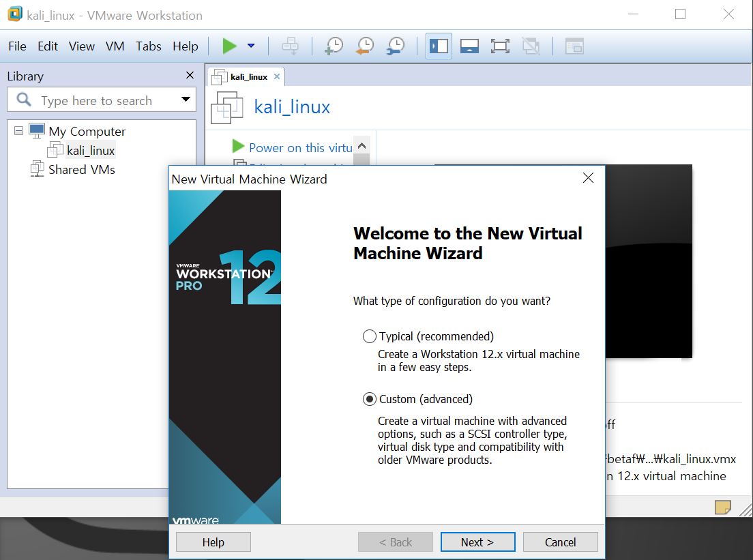Viewport: 753px width, 560px height.
Task: Open the Edit menu
Action: pos(48,46)
